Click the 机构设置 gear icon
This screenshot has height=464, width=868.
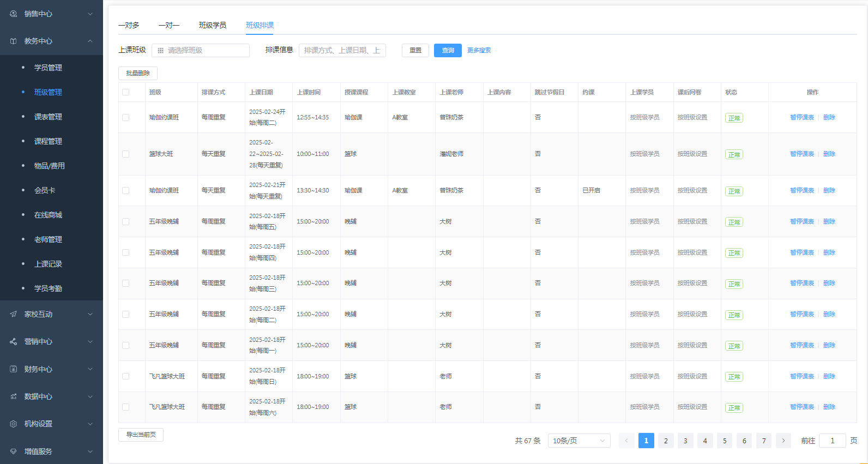click(x=14, y=424)
